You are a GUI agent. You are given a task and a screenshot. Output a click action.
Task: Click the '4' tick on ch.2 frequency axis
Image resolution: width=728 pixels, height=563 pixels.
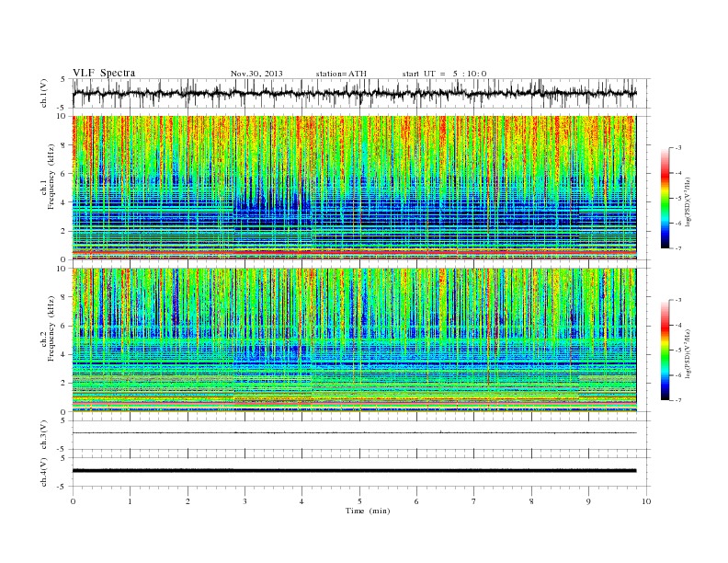click(64, 354)
